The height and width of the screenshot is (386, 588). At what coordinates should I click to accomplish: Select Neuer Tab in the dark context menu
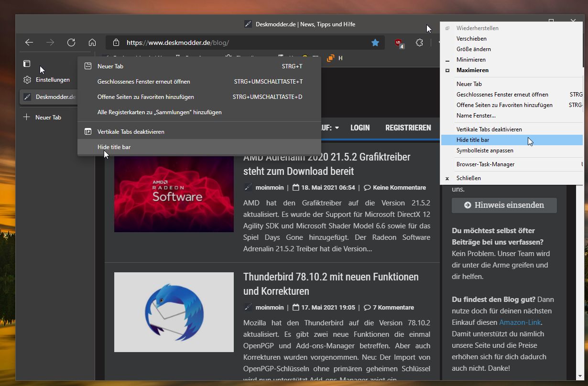[199, 66]
